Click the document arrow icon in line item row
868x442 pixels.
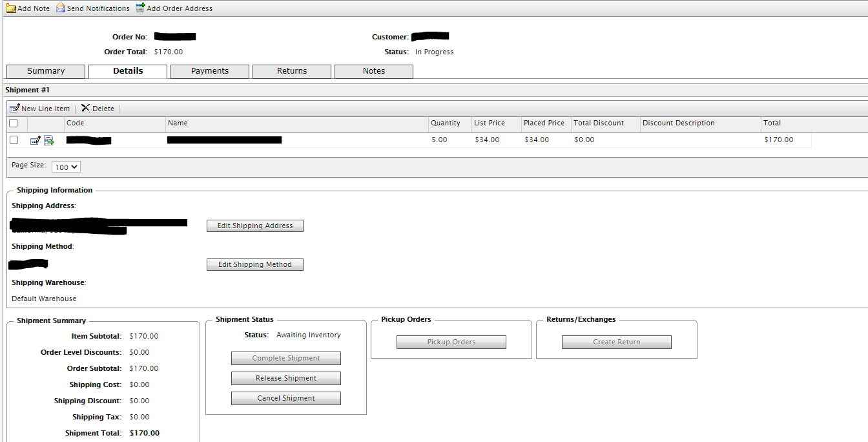point(49,140)
